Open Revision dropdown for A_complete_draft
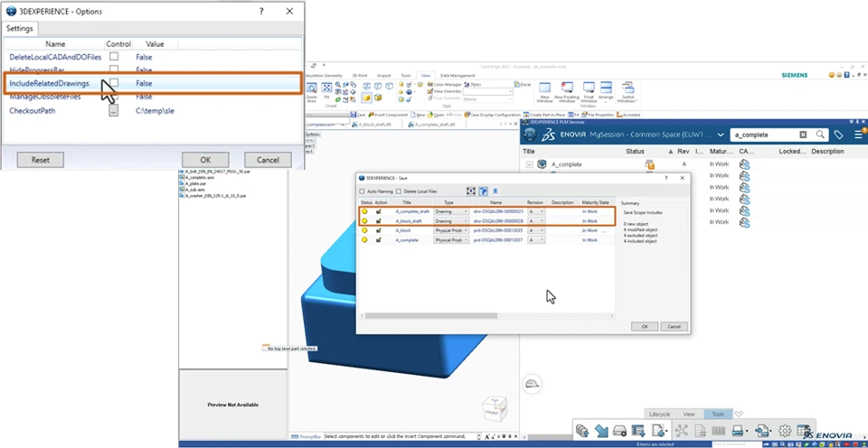 tap(536, 211)
